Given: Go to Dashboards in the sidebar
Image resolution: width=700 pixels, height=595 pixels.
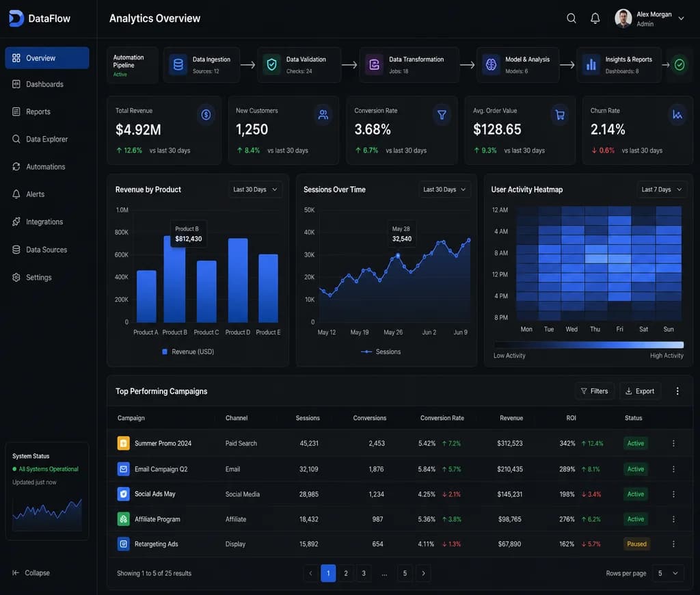Looking at the screenshot, I should [47, 84].
